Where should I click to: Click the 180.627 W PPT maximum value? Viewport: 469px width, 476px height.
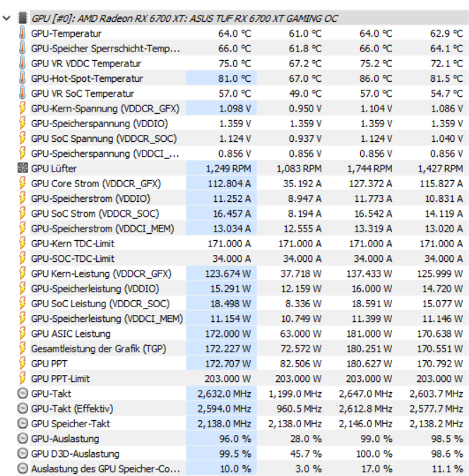(369, 364)
